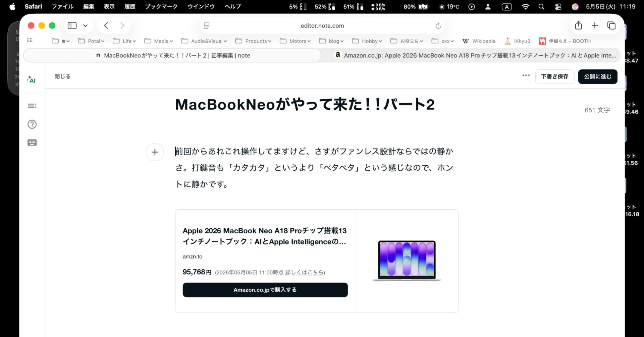
Task: Open the favorites grid icon
Action: pos(30,40)
